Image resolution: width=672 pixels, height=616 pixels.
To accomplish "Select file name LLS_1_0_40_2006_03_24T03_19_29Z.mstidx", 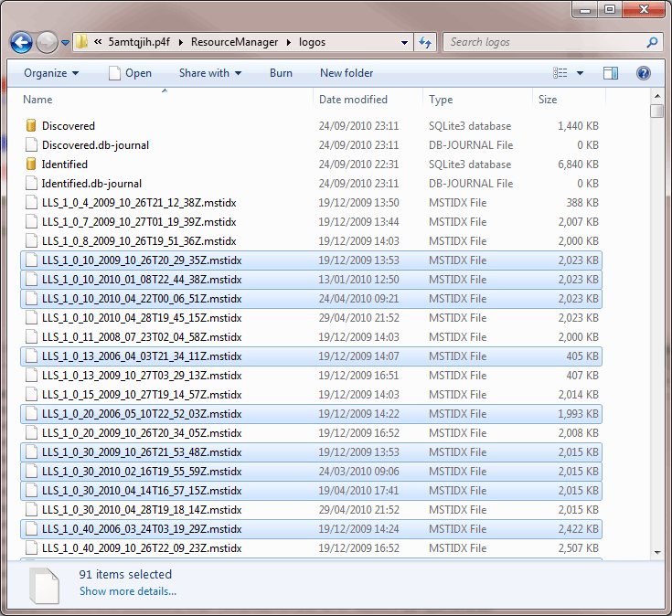I will 142,529.
